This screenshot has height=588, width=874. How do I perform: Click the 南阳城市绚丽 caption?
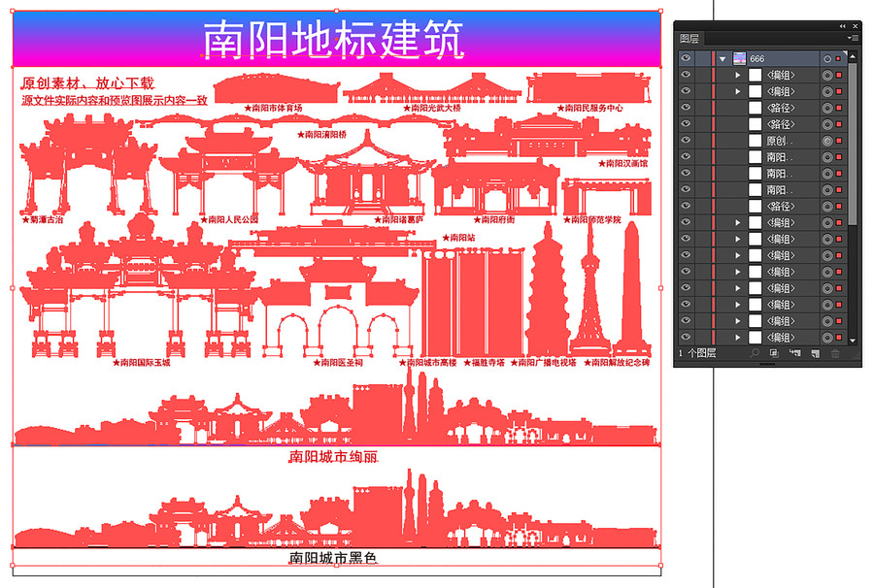coord(333,457)
